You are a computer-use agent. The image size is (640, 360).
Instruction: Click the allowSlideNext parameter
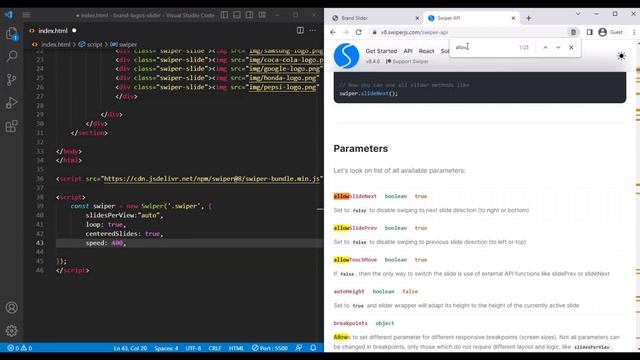(355, 196)
